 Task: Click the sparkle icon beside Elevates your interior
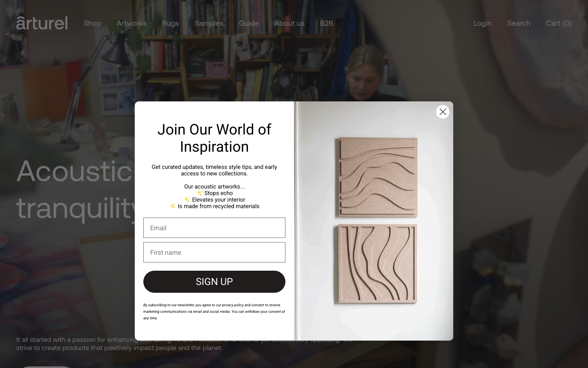[x=187, y=200]
